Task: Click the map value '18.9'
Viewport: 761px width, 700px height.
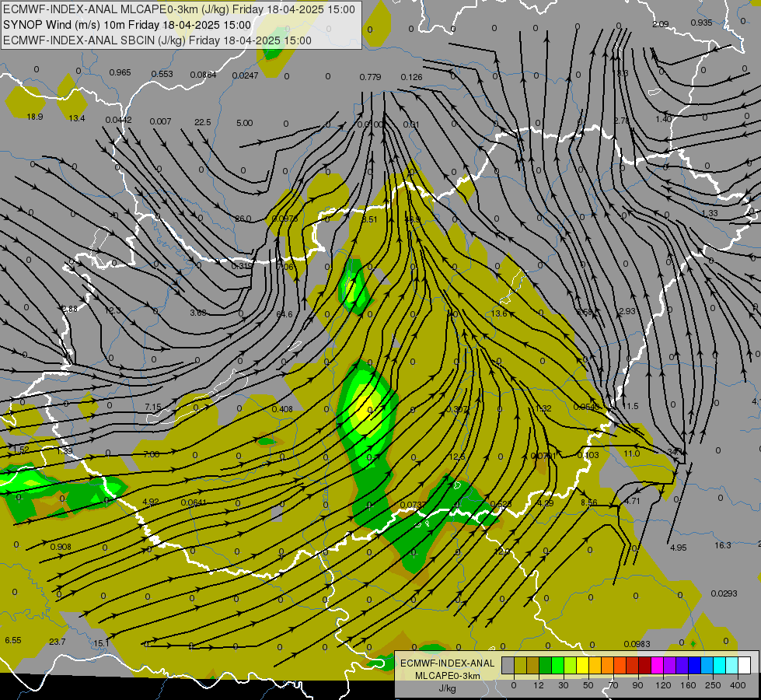Action: [35, 117]
